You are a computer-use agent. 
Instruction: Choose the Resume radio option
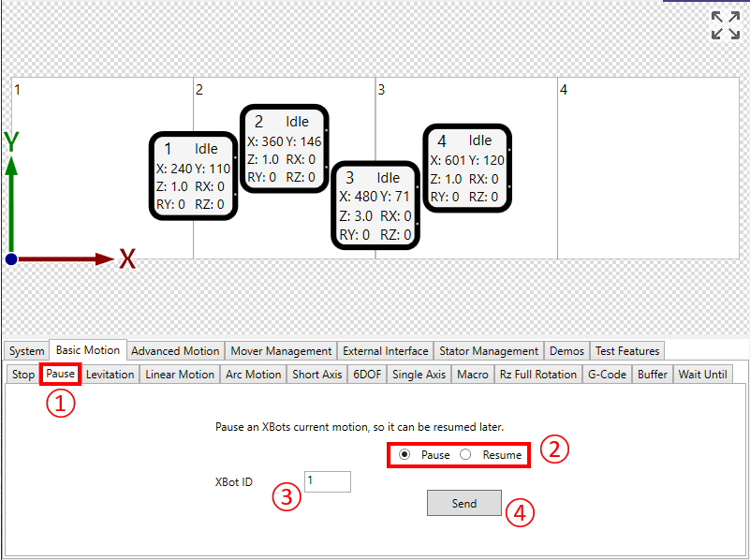(x=465, y=454)
